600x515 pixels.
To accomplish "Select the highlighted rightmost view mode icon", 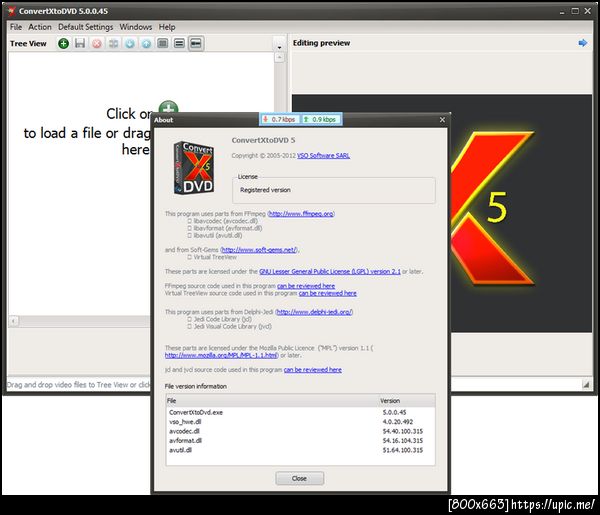I will pyautogui.click(x=196, y=43).
